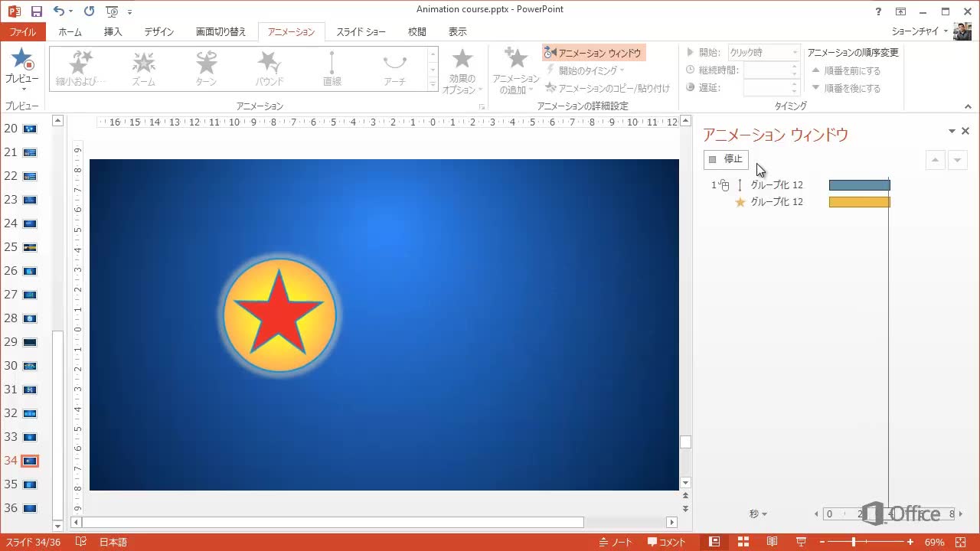Select the Bounce (バウンド) animation effect
The height and width of the screenshot is (551, 980).
pos(269,69)
